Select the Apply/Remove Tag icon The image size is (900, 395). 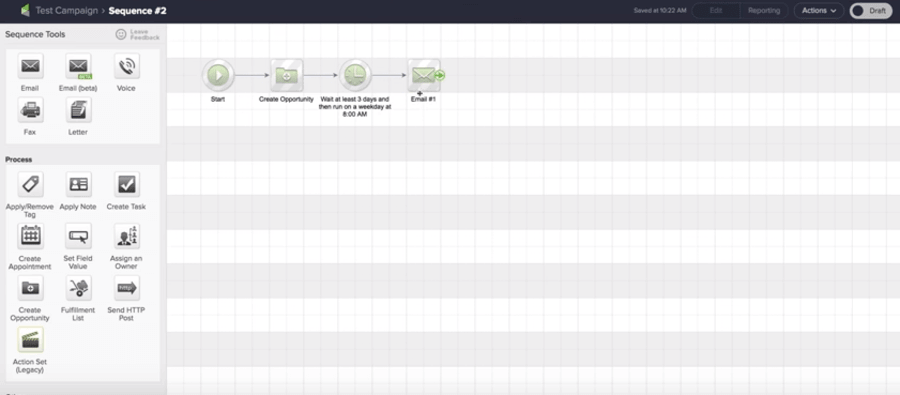[30, 184]
